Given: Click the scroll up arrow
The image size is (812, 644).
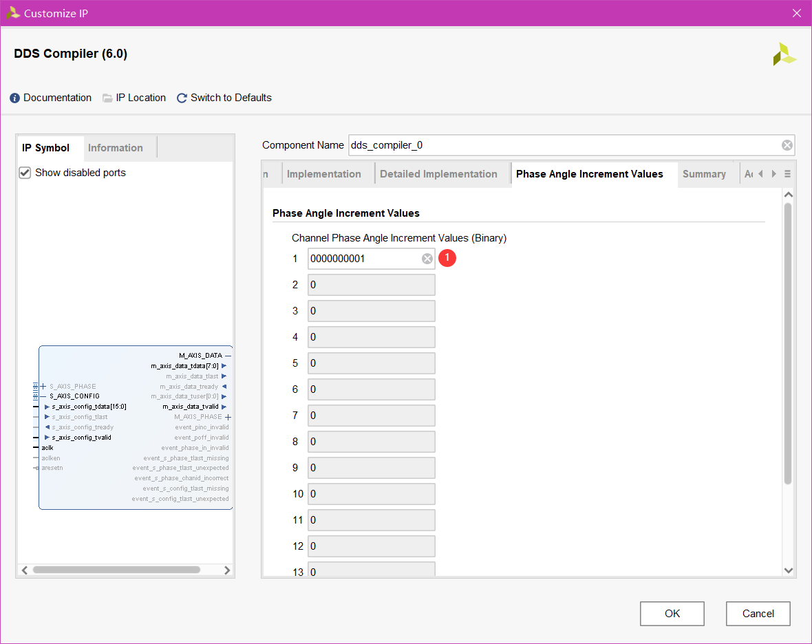Looking at the screenshot, I should point(788,195).
